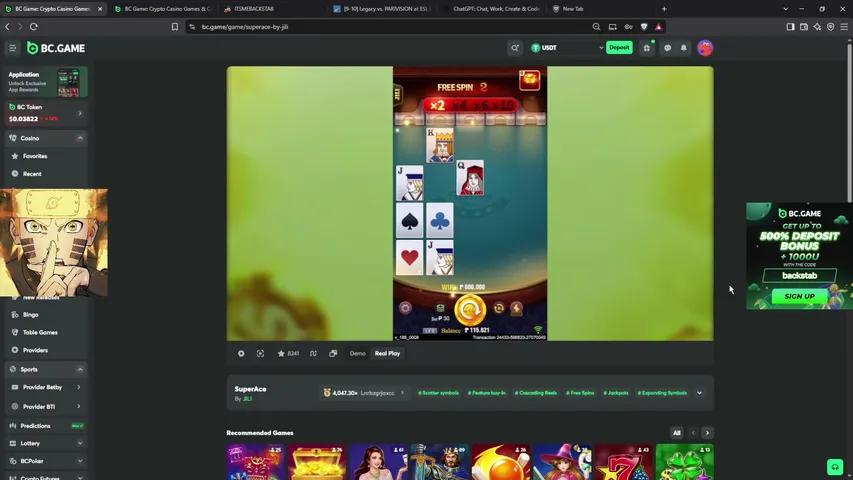Bookmark this page in address bar
The image size is (853, 480).
click(x=175, y=27)
